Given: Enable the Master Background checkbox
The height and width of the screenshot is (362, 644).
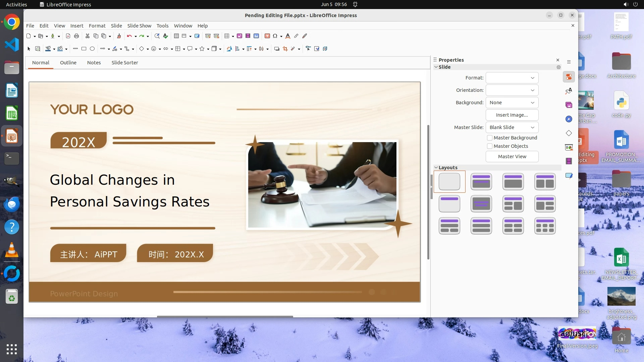Looking at the screenshot, I should [490, 138].
